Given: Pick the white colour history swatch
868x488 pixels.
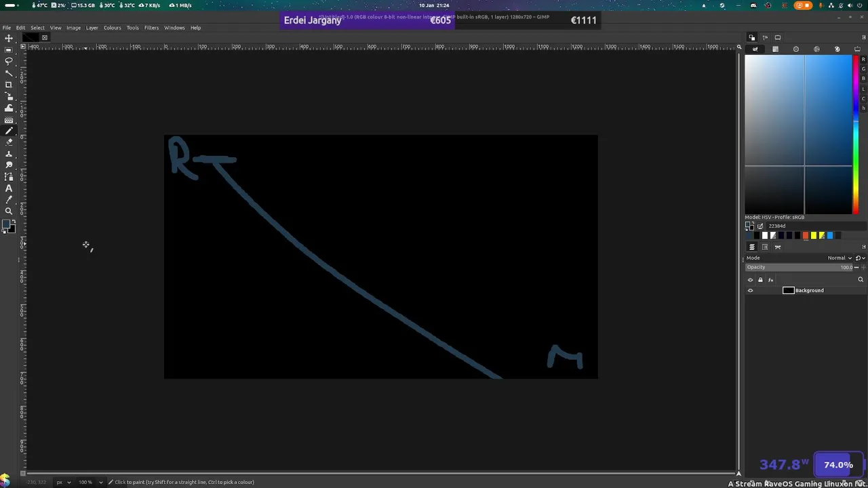Looking at the screenshot, I should [x=765, y=235].
